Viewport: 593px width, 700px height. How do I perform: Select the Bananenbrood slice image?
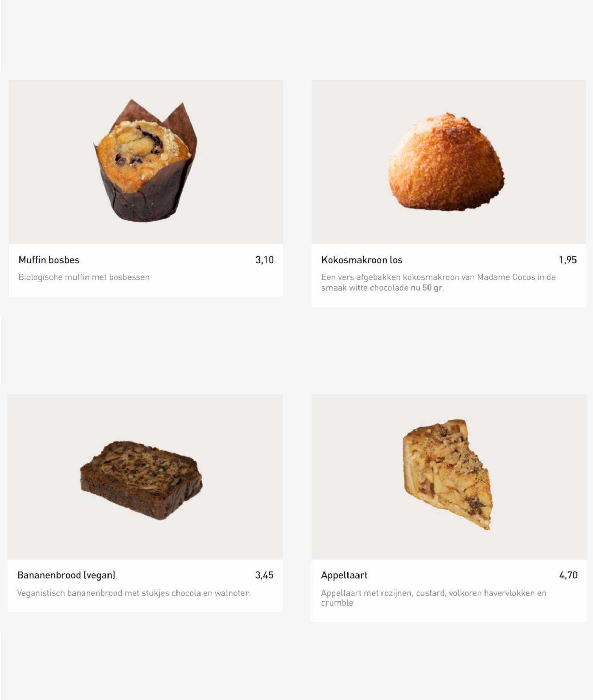click(145, 477)
